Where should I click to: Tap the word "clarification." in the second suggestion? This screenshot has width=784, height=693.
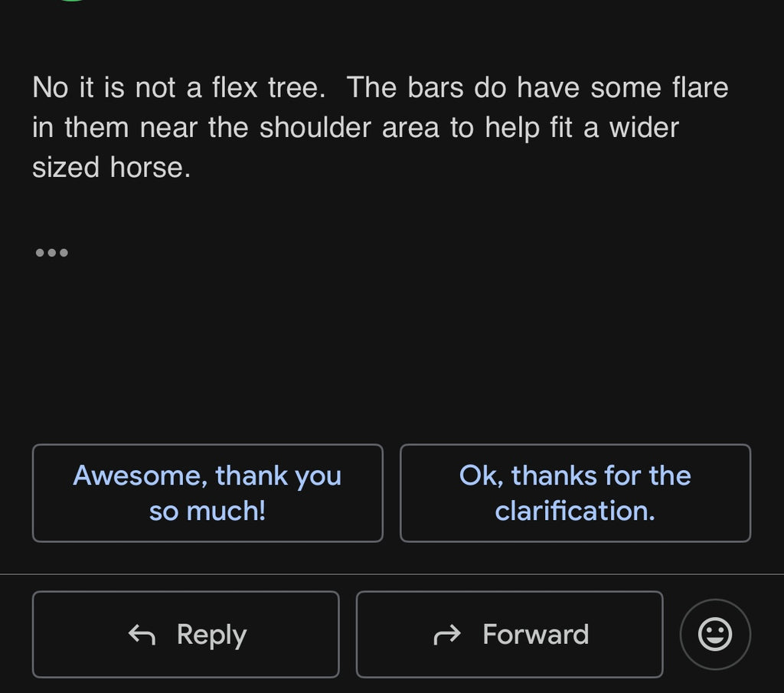575,511
